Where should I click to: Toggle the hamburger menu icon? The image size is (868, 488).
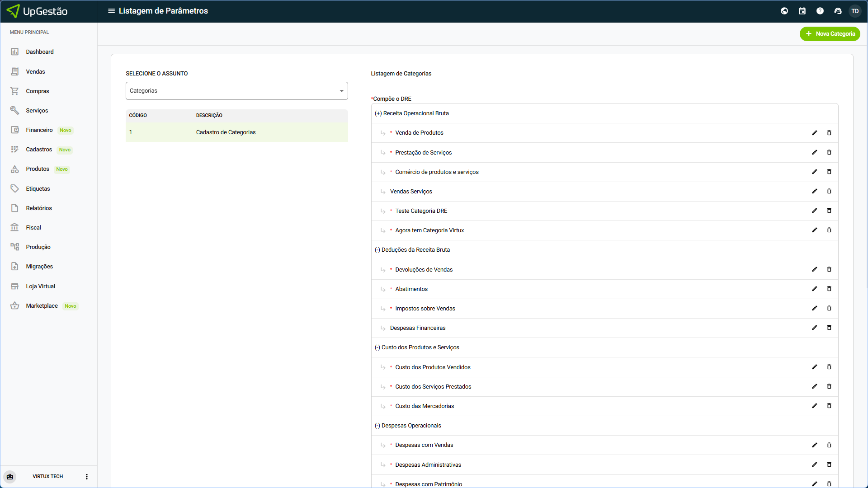click(x=111, y=11)
